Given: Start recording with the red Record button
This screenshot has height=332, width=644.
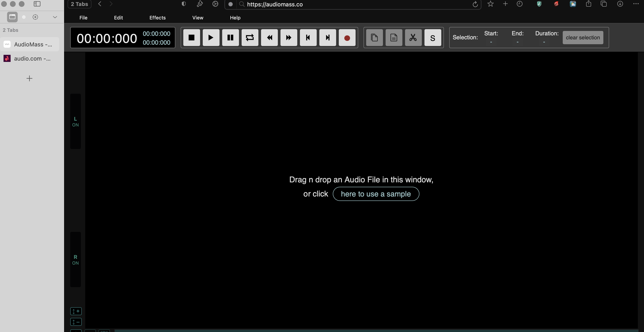Looking at the screenshot, I should (347, 38).
